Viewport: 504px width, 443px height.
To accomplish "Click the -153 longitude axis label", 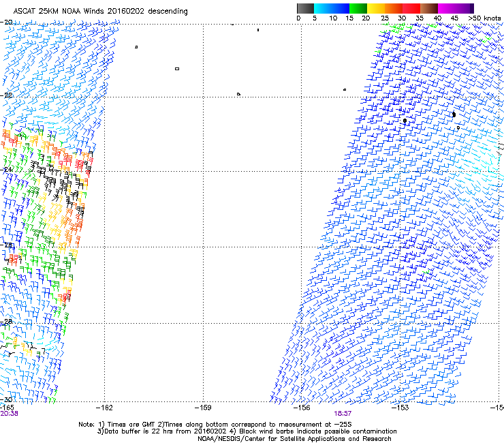I will (400, 408).
